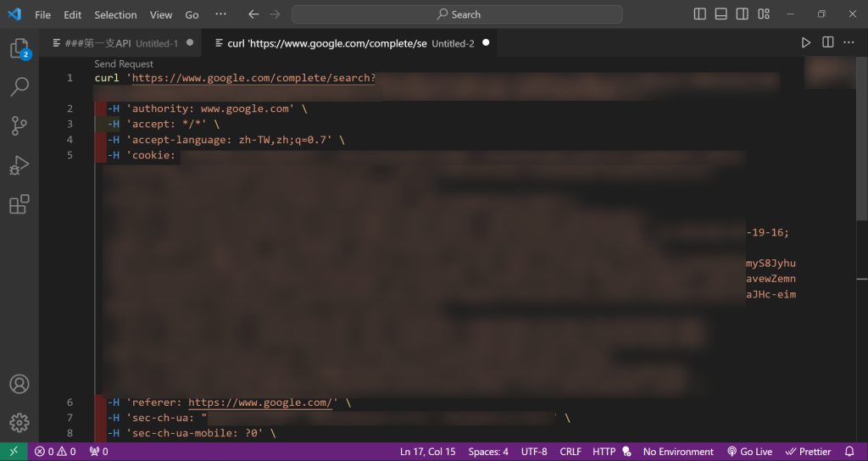Click the minimap preview

[x=829, y=73]
